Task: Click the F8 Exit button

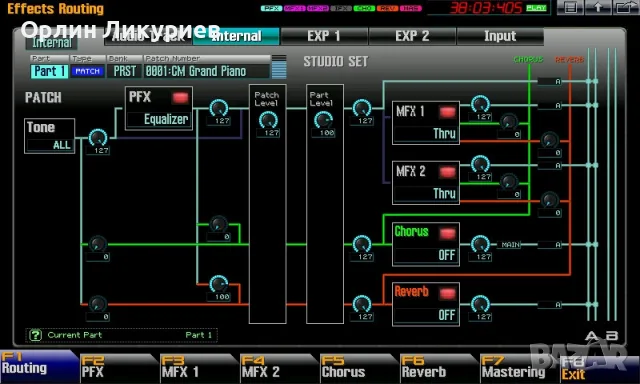Action: (599, 368)
